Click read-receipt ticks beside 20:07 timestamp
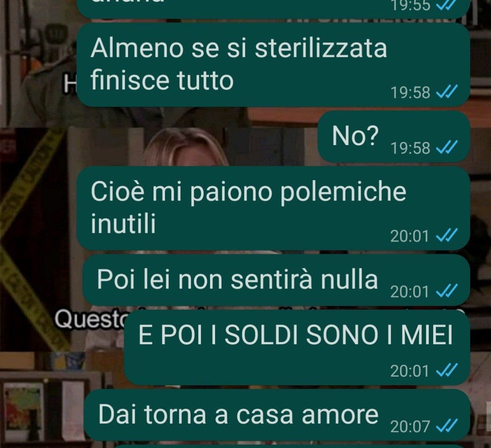The width and height of the screenshot is (491, 448). [x=447, y=425]
